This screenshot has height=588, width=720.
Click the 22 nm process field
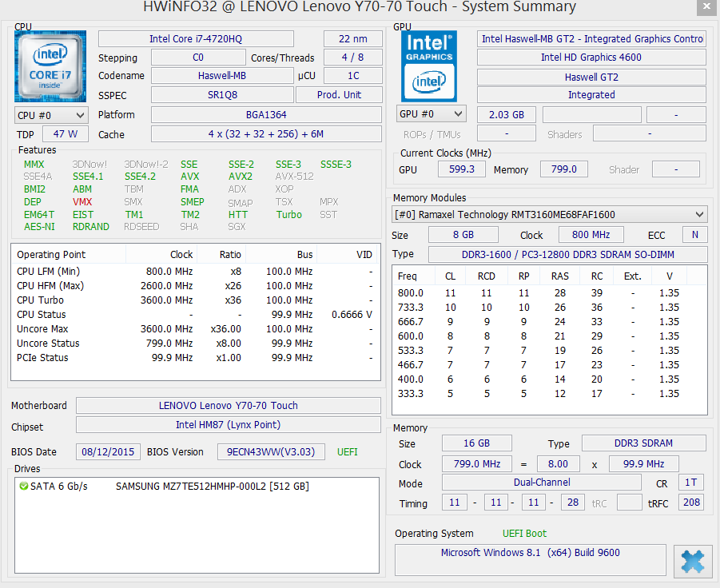352,39
